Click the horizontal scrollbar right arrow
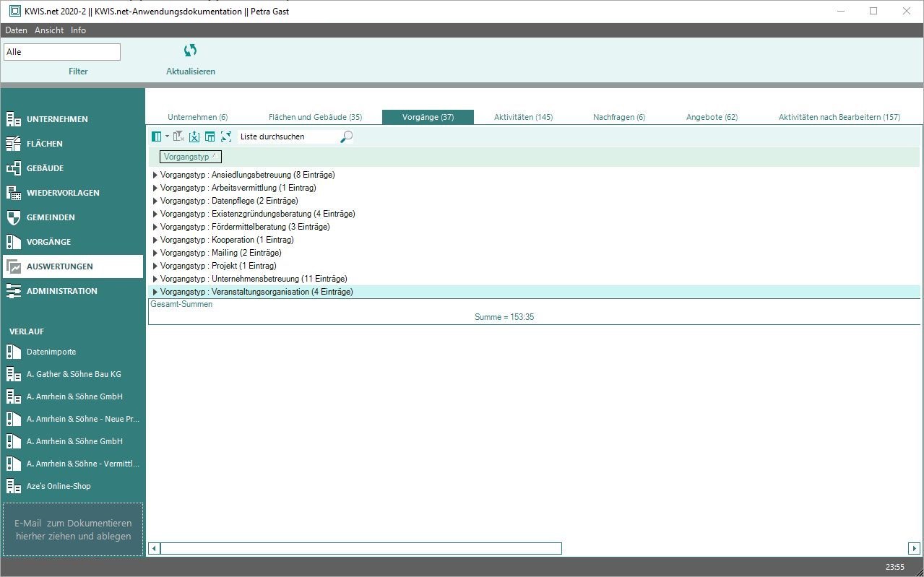This screenshot has height=577, width=924. [914, 549]
